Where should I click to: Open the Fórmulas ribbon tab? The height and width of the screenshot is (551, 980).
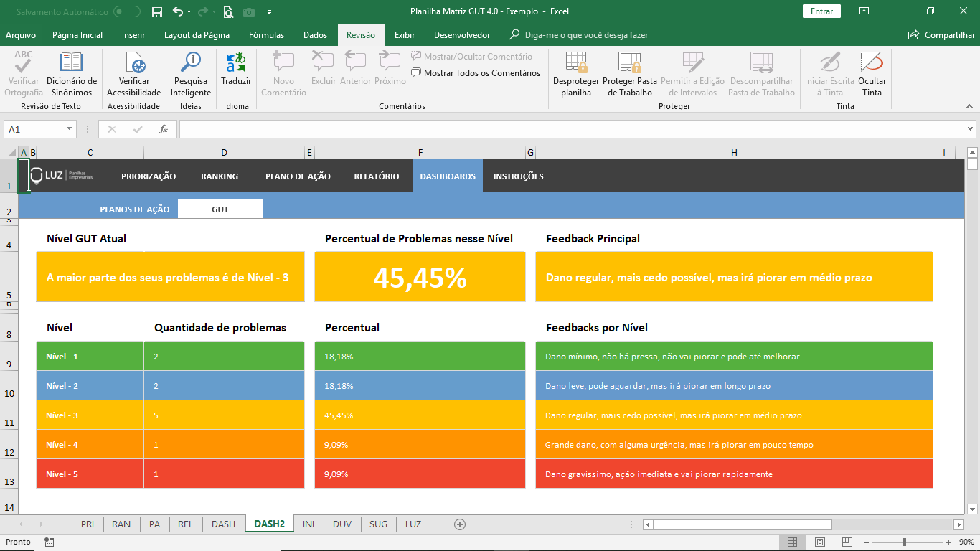pyautogui.click(x=266, y=35)
